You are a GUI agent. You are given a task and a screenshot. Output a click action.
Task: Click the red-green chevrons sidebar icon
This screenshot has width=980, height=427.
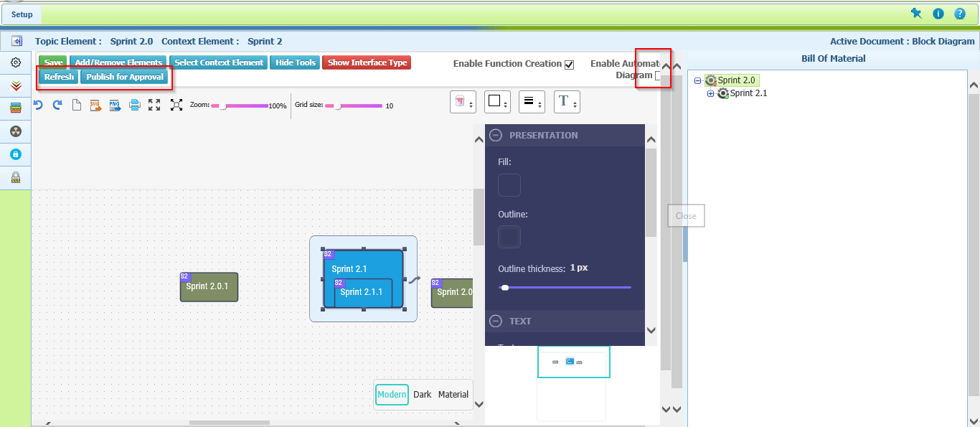coord(16,86)
